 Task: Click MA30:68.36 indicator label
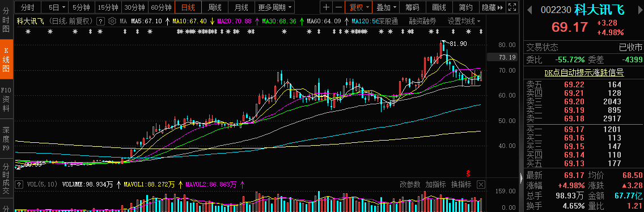tap(279, 22)
